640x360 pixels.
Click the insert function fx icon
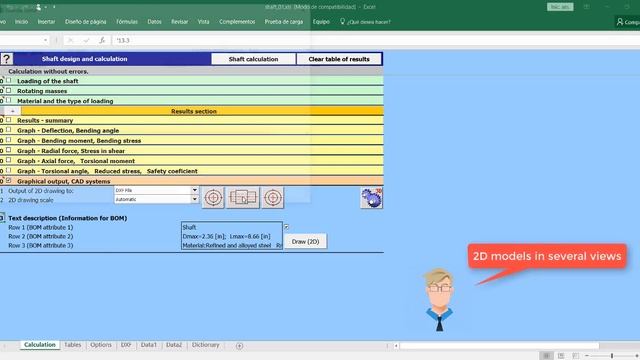(x=102, y=40)
